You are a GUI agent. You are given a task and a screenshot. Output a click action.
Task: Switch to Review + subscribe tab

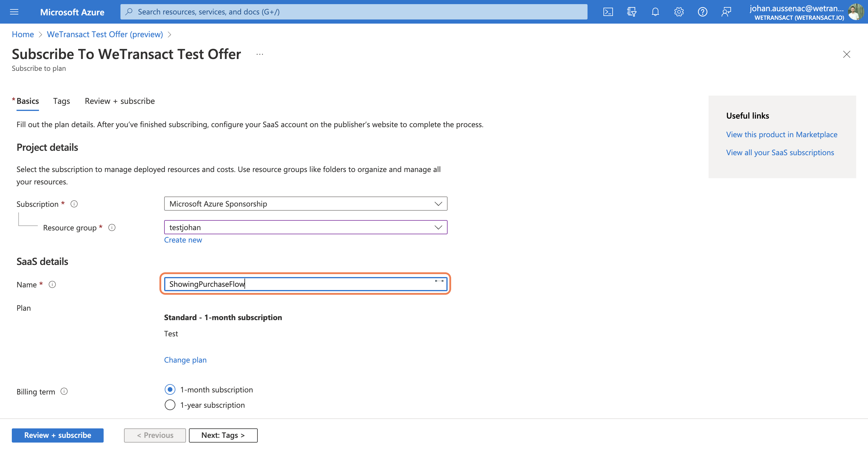[120, 101]
